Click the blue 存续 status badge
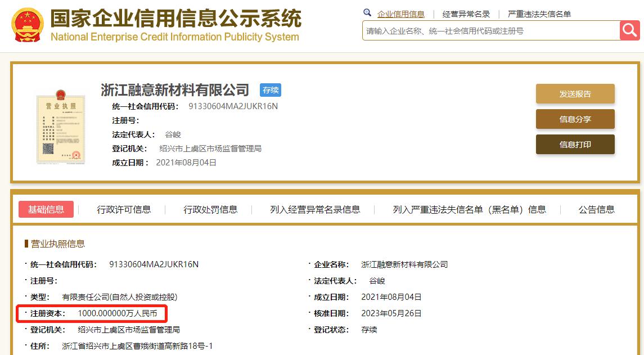The width and height of the screenshot is (644, 355). pyautogui.click(x=270, y=90)
